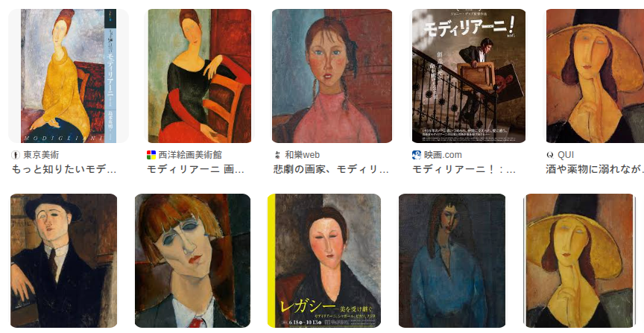Open the yellow sweater Modigliani book cover
The height and width of the screenshot is (333, 644).
tap(69, 76)
